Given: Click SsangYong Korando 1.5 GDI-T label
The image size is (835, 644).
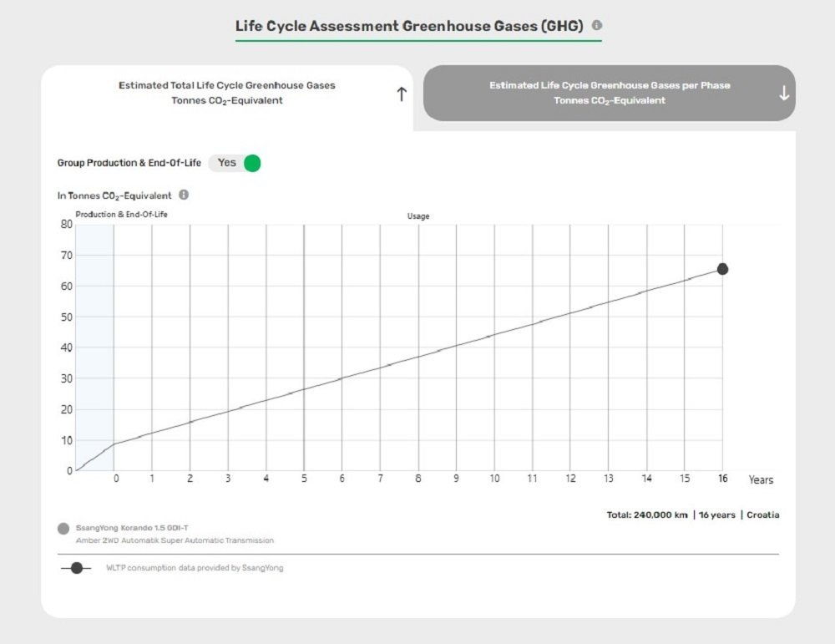Looking at the screenshot, I should pyautogui.click(x=132, y=528).
